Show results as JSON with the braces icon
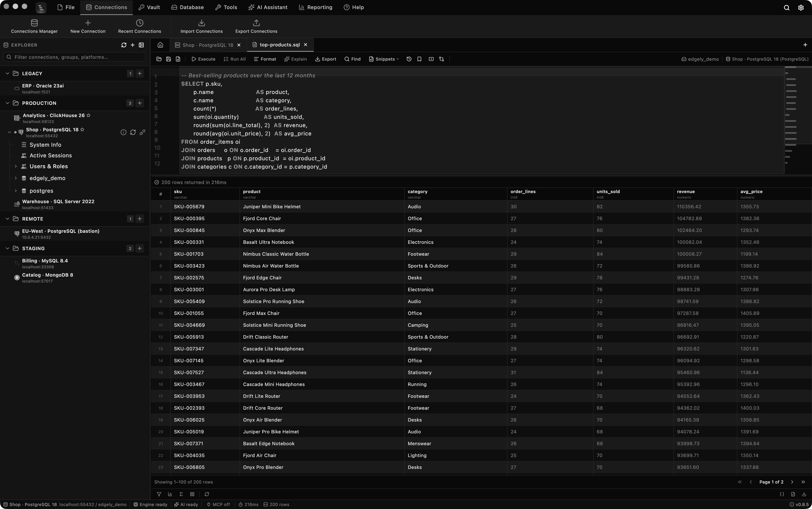The height and width of the screenshot is (509, 812). (x=782, y=495)
